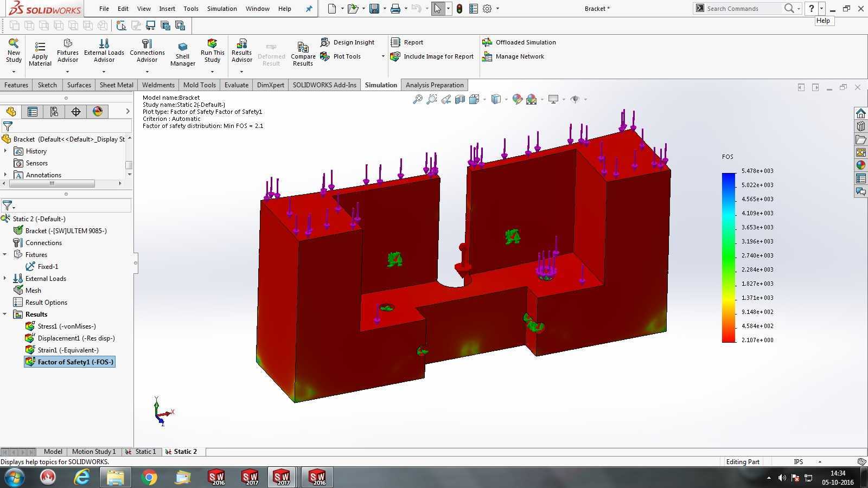Switch to the Evaluate tab
The height and width of the screenshot is (488, 868).
pos(237,85)
